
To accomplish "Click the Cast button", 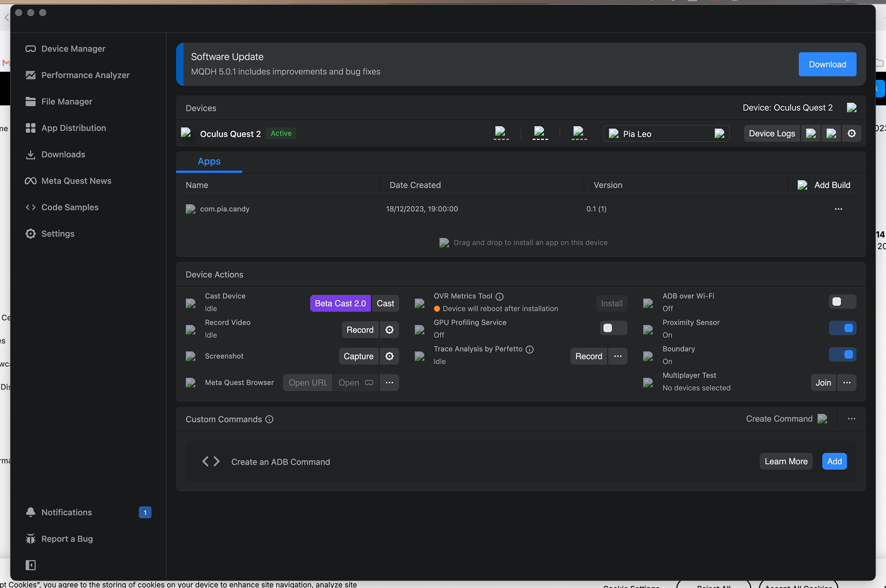I will pyautogui.click(x=385, y=303).
